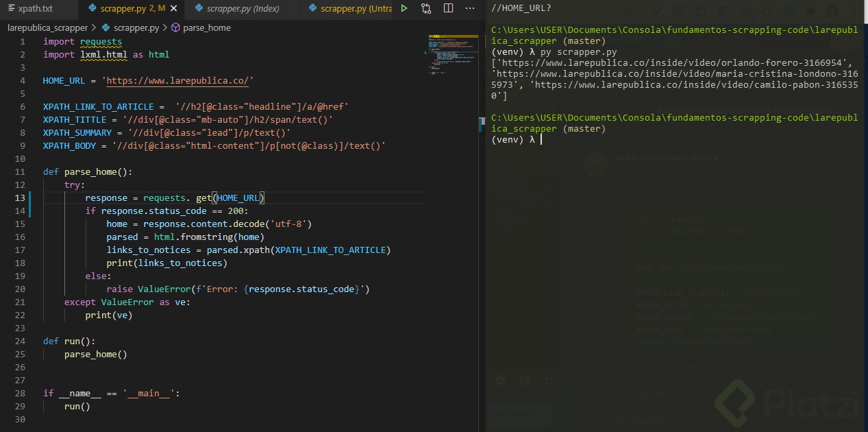Click the XPATH_SUMMARY variable on line 8

(77, 133)
